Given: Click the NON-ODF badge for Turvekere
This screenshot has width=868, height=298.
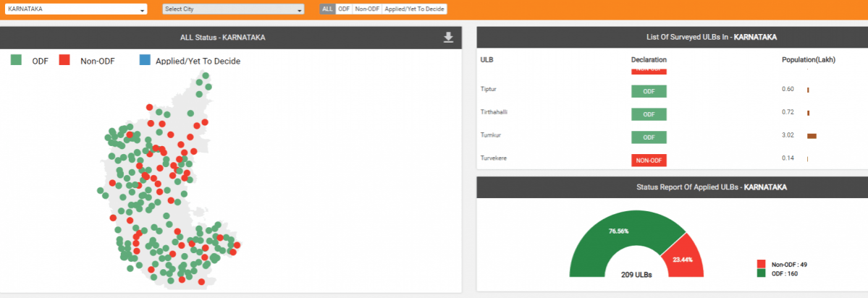Looking at the screenshot, I should [x=649, y=160].
